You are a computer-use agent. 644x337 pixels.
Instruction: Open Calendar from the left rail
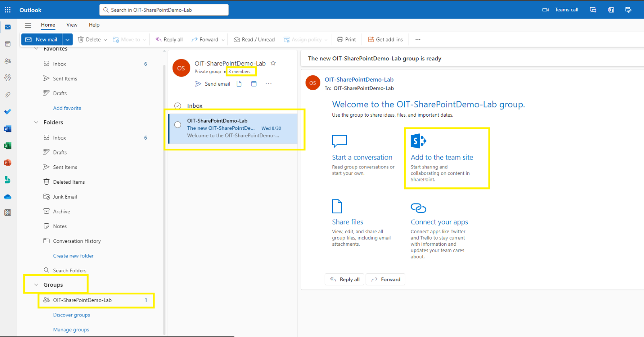pos(8,44)
